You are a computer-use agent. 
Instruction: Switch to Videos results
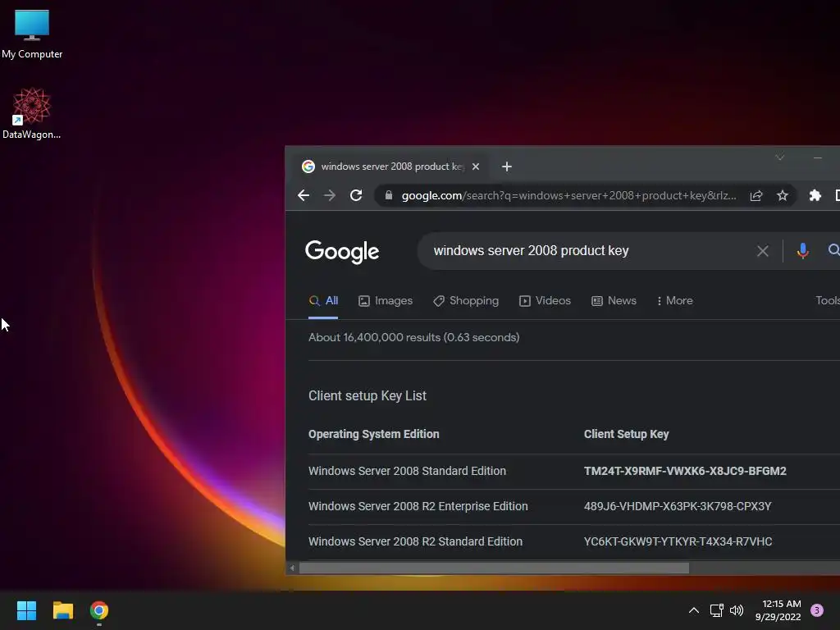click(x=545, y=301)
